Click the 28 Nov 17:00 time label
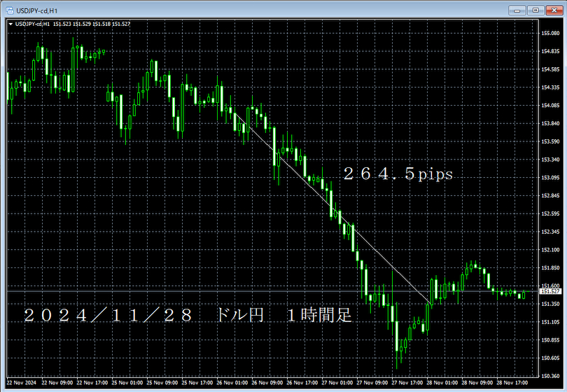 [x=512, y=383]
